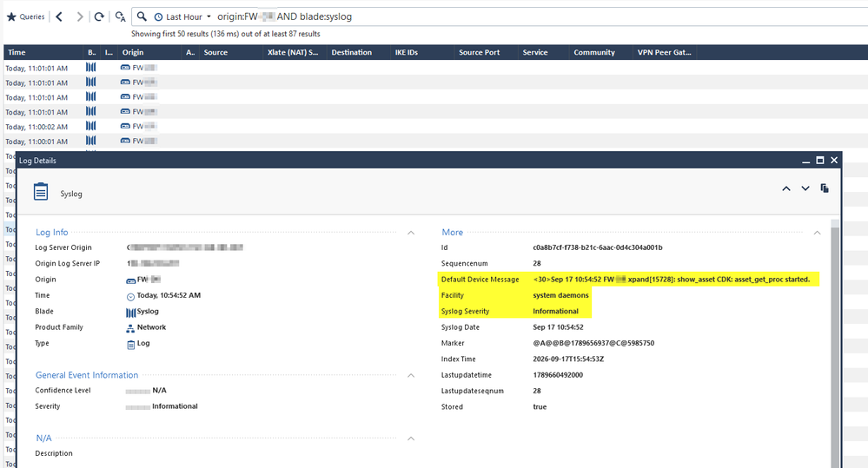This screenshot has width=868, height=468.
Task: Collapse the N/A section
Action: (411, 438)
